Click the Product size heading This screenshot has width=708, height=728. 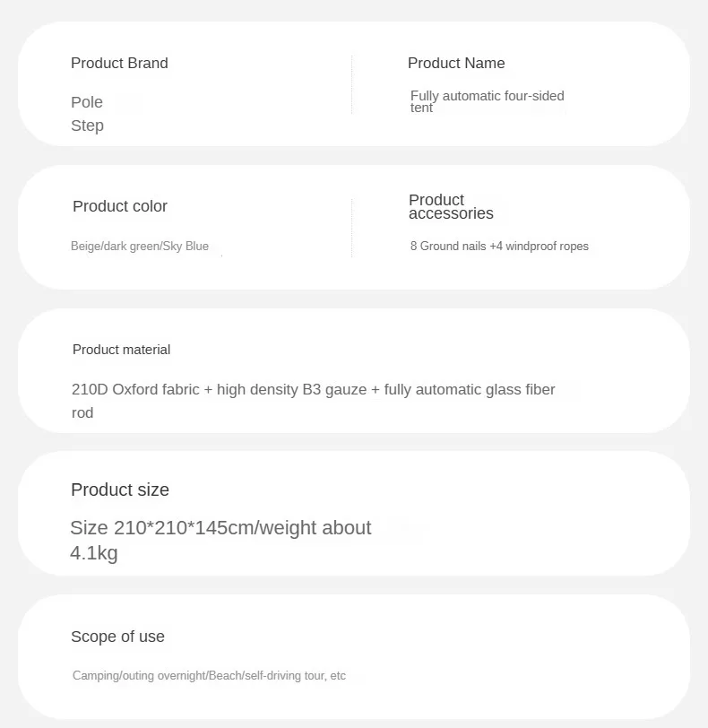coord(120,490)
